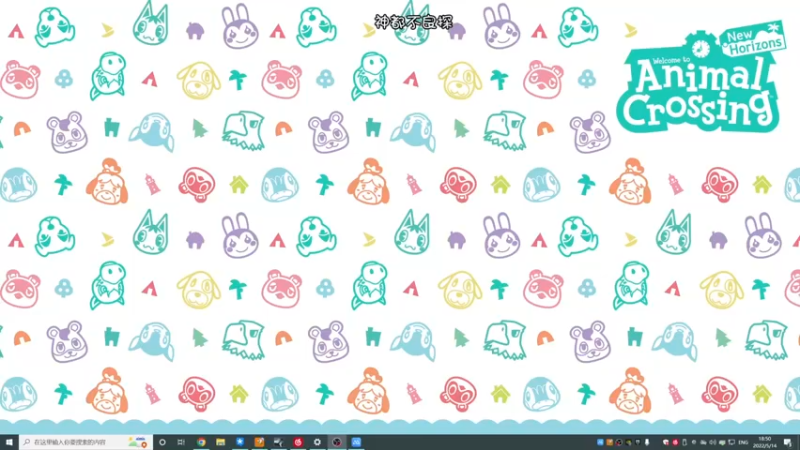The width and height of the screenshot is (800, 450).
Task: Click the taskbar search input box
Action: [x=85, y=442]
